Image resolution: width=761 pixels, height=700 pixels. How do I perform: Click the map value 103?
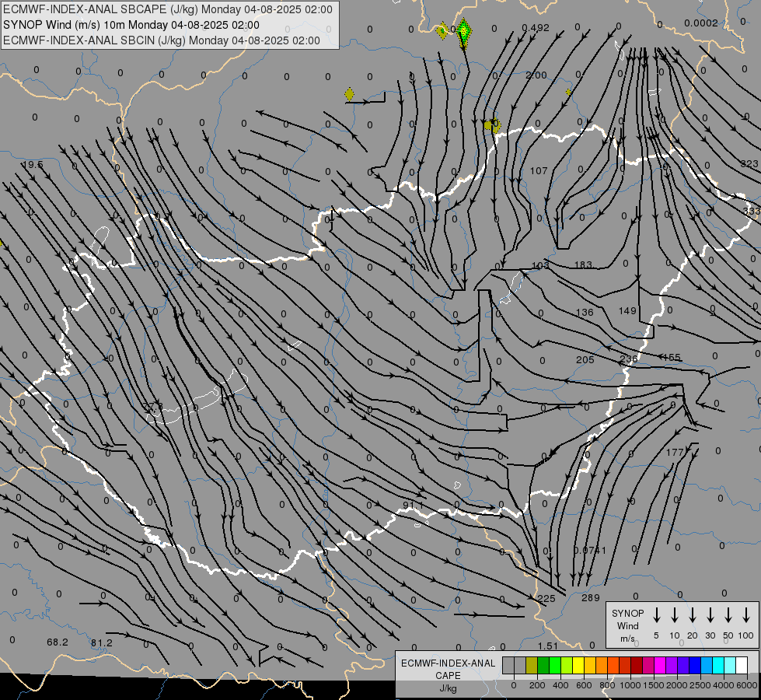pos(540,266)
